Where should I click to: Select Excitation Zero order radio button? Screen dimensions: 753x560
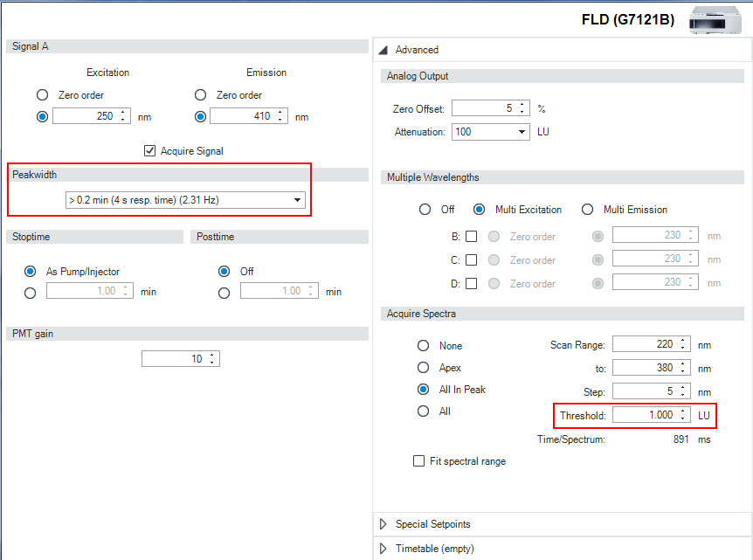(x=42, y=95)
